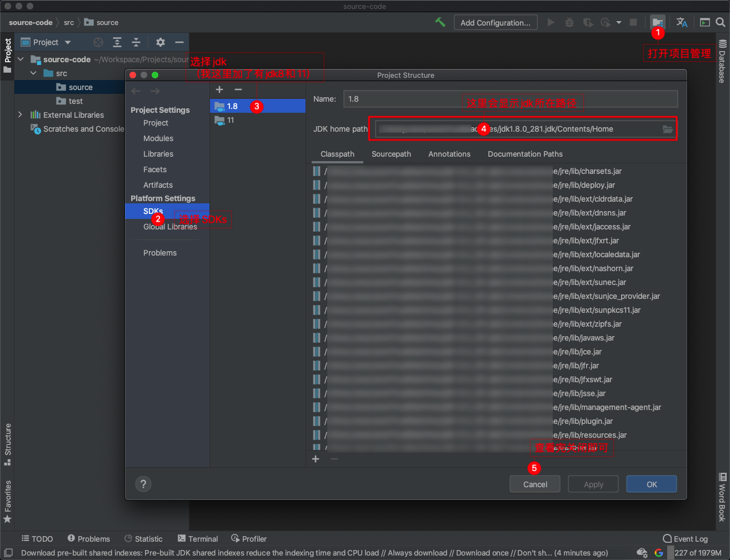Switch to the Classpath tab
Viewport: 730px width, 560px height.
coord(337,154)
